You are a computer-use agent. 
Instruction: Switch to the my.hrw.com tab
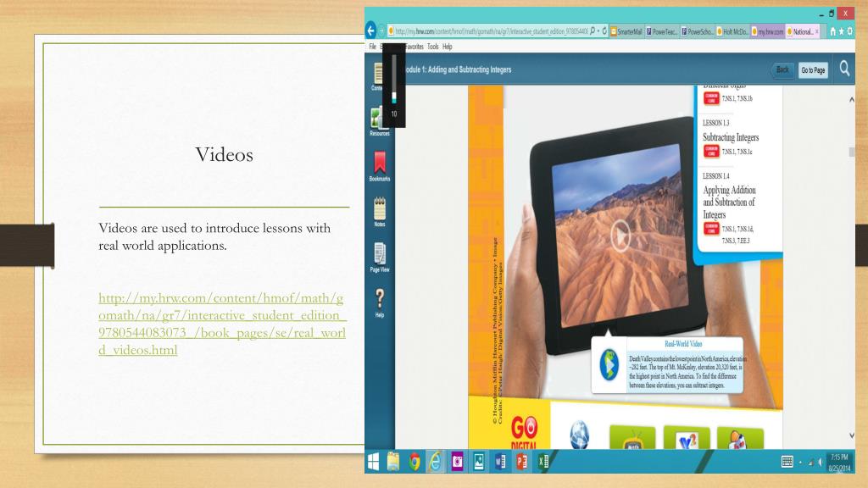click(x=768, y=32)
